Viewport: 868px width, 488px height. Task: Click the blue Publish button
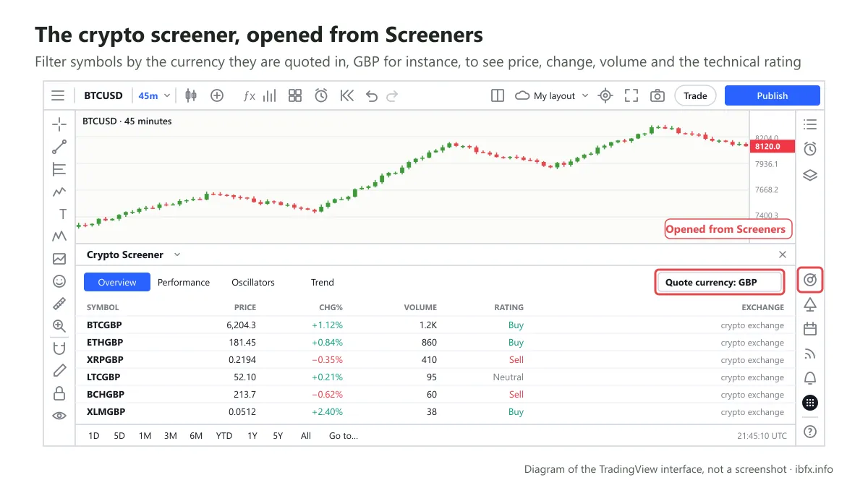coord(772,95)
